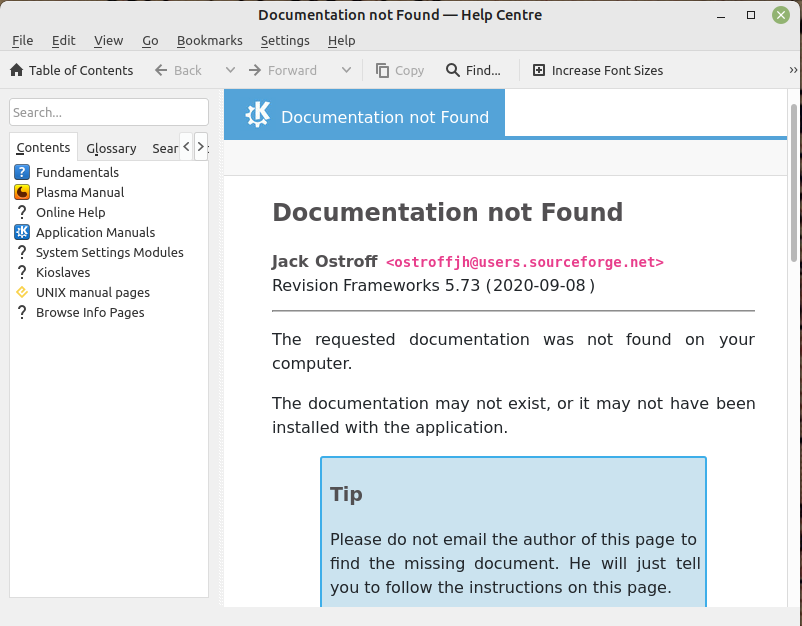Select Kioslaves in the Contents list

[x=64, y=272]
